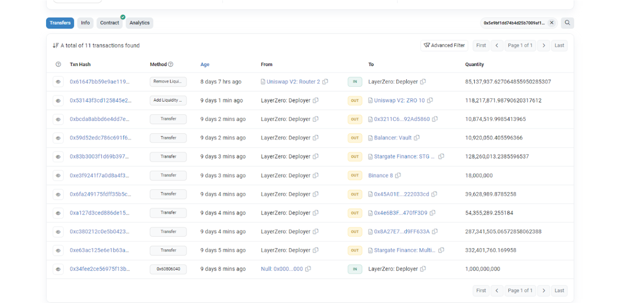Click the Method column info icon
This screenshot has height=303, width=644.
[x=171, y=64]
